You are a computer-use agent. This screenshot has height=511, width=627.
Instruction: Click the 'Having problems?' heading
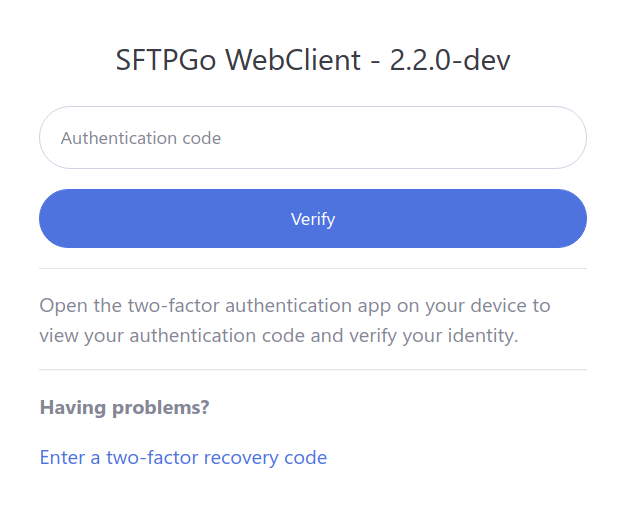[x=124, y=408]
